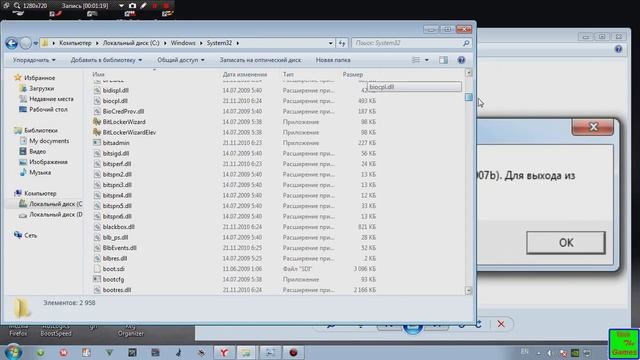Open Рабочий стол in navigation pane
640x360 pixels.
tap(48, 109)
